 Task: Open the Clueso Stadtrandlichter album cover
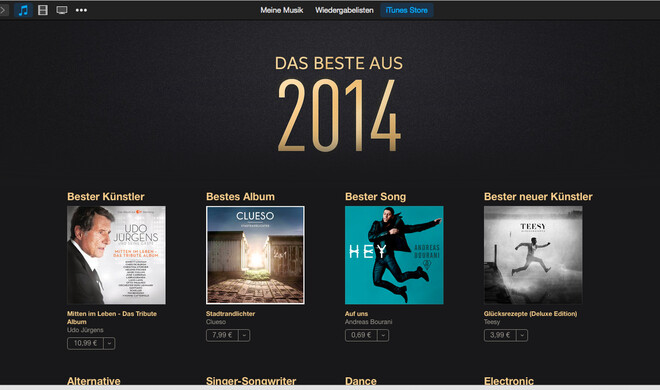pyautogui.click(x=255, y=255)
